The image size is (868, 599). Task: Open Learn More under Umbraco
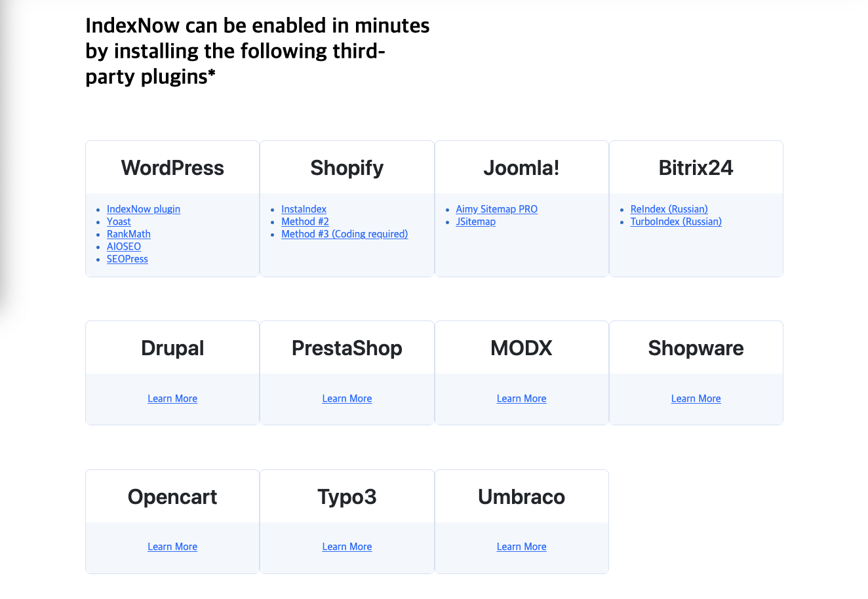coord(521,547)
